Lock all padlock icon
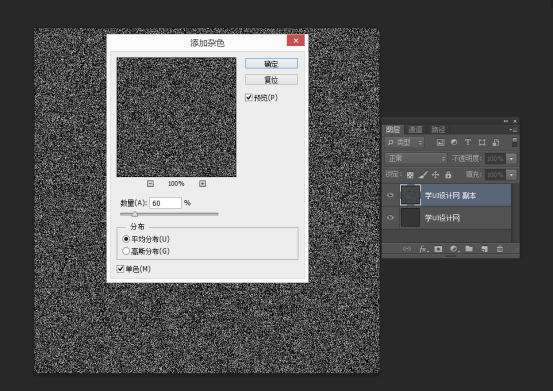Screen dimensions: 554x391 coord(448,175)
